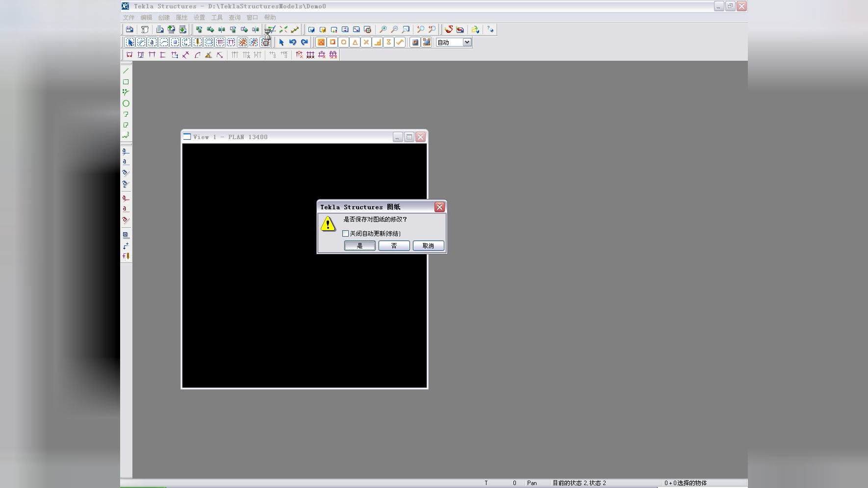Click the zoom window icon
868x488 pixels.
(x=406, y=29)
